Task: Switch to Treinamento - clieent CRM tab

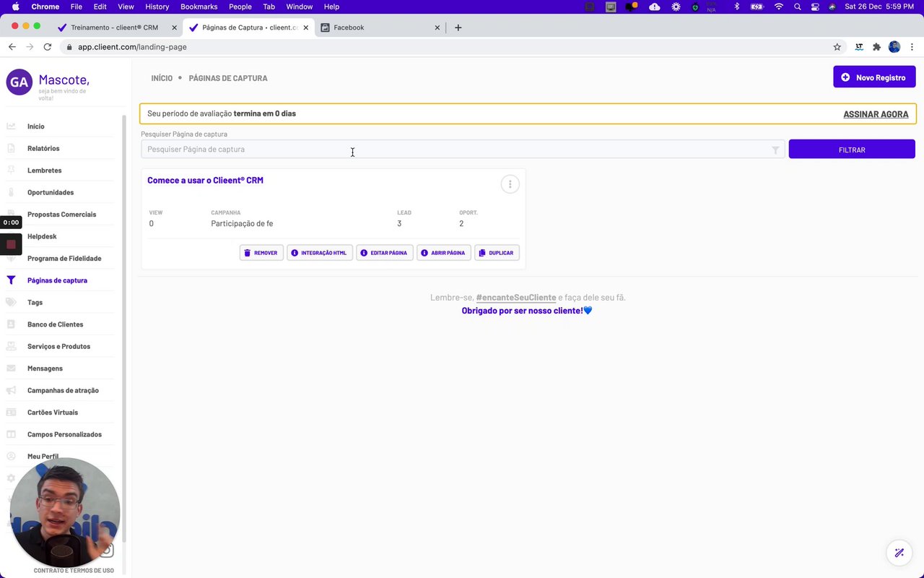Action: pos(115,27)
